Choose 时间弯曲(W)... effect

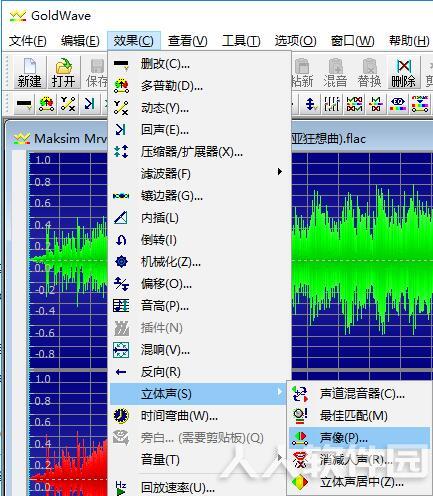198,416
